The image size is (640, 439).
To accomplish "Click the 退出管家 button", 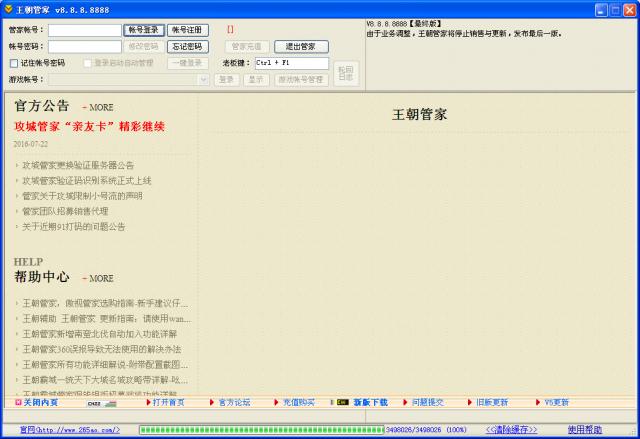I will pos(301,47).
